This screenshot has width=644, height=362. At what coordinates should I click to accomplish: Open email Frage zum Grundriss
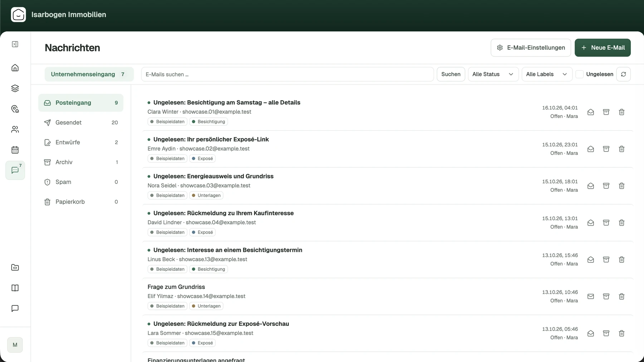(x=176, y=287)
